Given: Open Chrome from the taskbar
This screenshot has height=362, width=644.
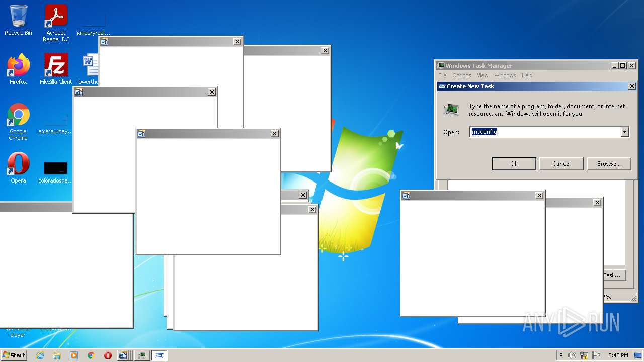Looking at the screenshot, I should pyautogui.click(x=91, y=355).
